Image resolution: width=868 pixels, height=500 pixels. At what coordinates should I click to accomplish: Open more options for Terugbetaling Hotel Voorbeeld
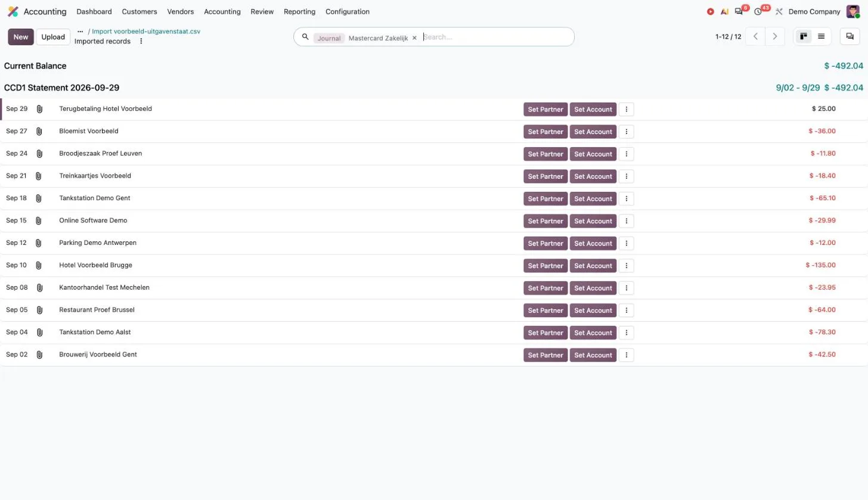[x=626, y=109]
